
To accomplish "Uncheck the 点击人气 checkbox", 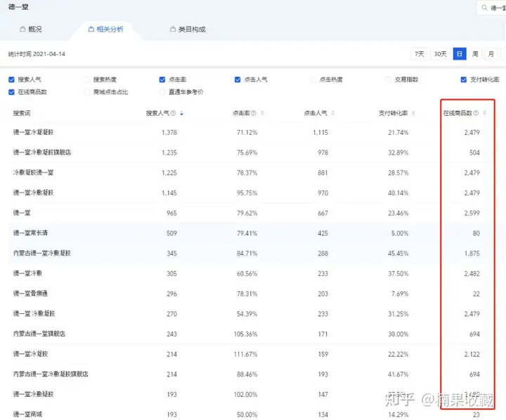I will 238,79.
